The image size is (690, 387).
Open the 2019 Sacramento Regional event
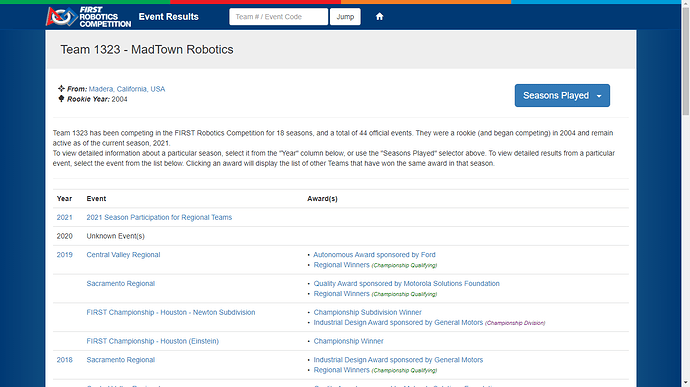click(x=121, y=284)
